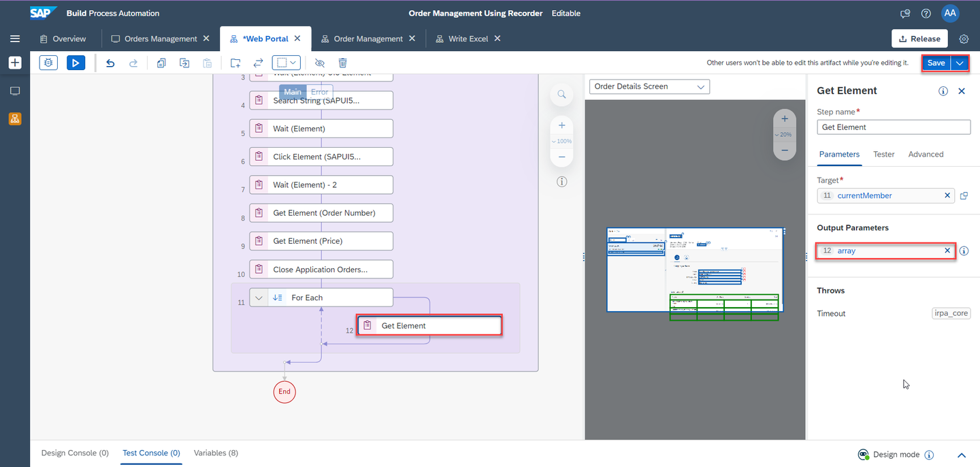The width and height of the screenshot is (980, 467).
Task: Open the Variables (8) tab
Action: coord(216,453)
